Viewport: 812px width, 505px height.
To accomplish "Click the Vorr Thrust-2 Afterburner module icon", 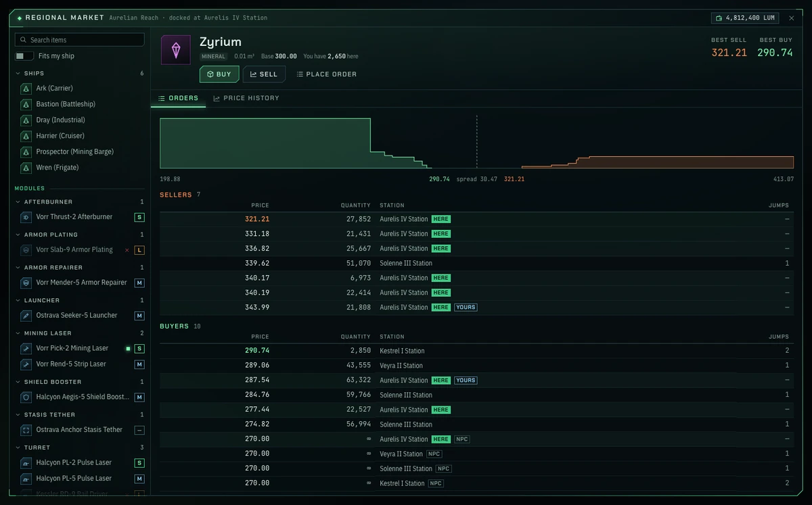I will 26,217.
